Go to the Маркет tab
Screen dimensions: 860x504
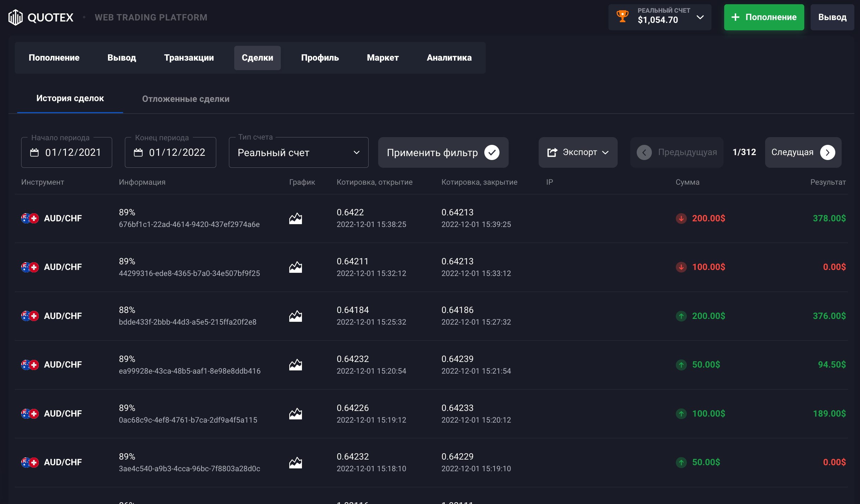[x=383, y=58]
